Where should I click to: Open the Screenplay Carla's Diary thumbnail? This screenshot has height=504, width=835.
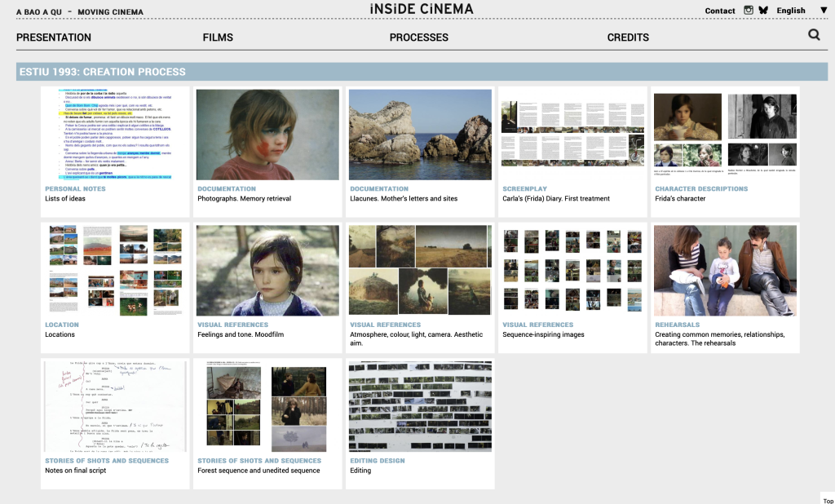pos(572,135)
